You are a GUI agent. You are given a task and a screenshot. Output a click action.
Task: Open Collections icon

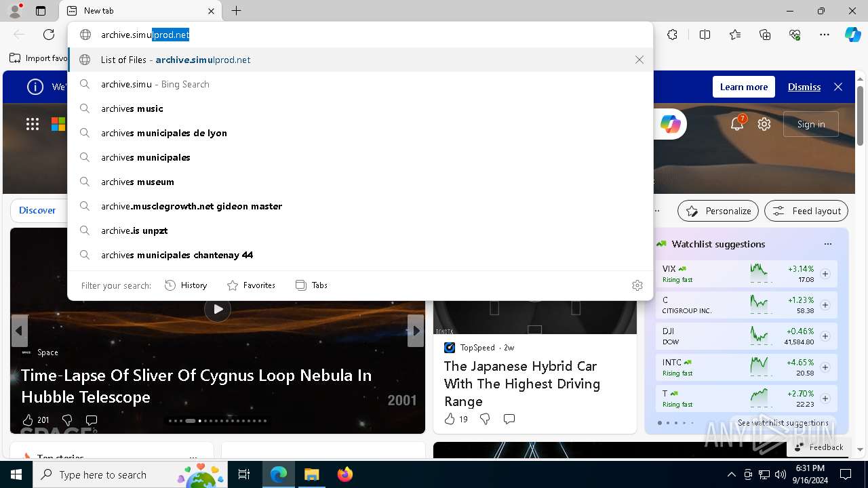point(765,35)
